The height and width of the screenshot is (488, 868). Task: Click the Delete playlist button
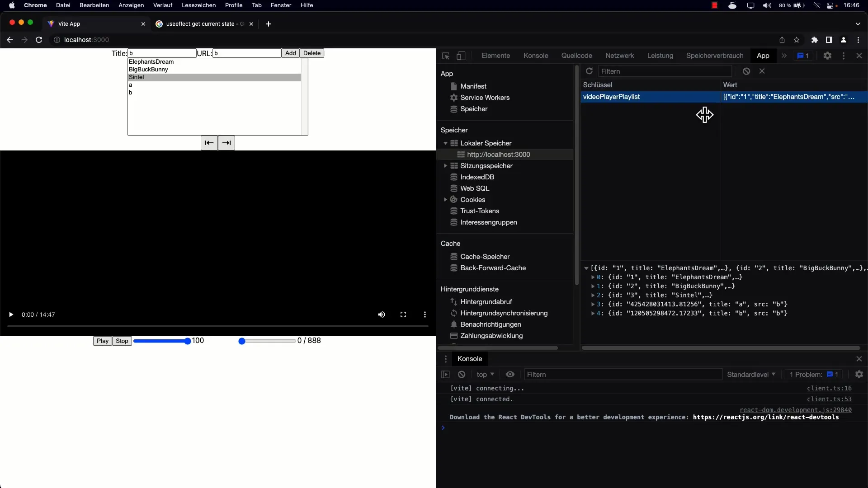[312, 53]
